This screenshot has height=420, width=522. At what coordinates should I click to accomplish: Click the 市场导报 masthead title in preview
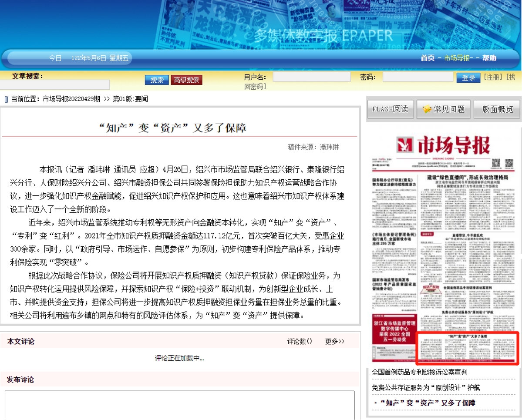pos(453,145)
